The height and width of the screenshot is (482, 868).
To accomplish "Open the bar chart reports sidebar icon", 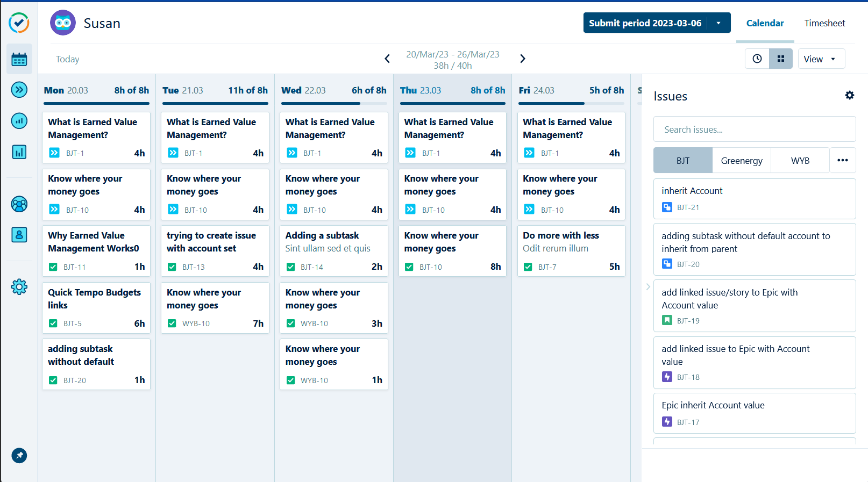I will tap(19, 152).
